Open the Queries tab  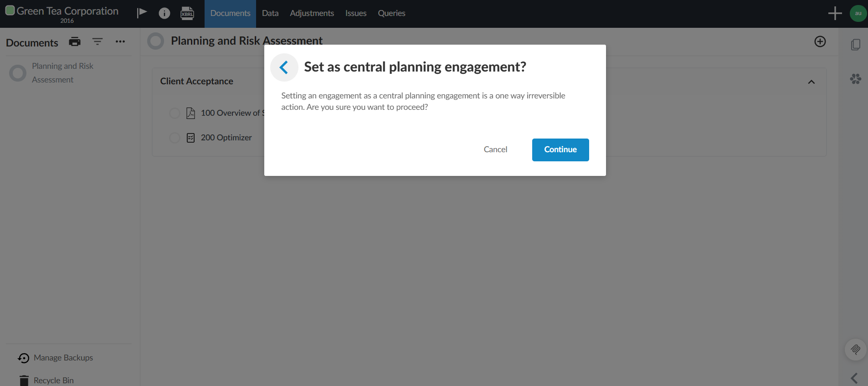click(x=391, y=13)
